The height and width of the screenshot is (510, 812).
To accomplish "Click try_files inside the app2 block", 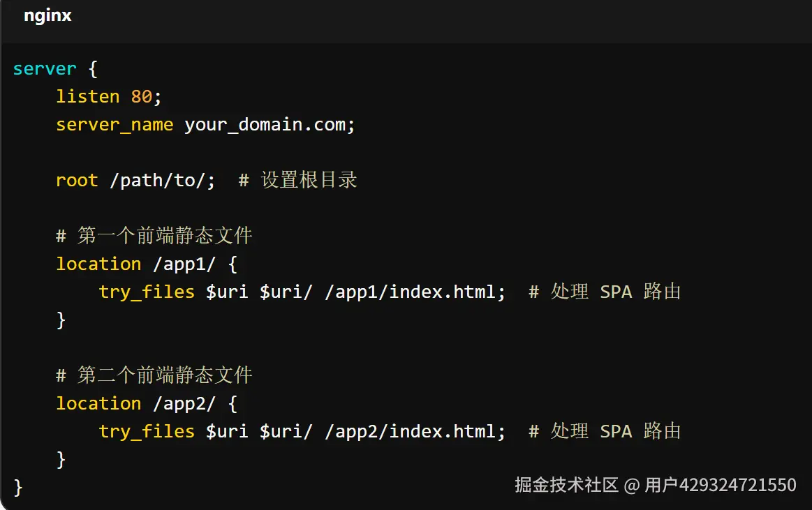I will [x=147, y=431].
